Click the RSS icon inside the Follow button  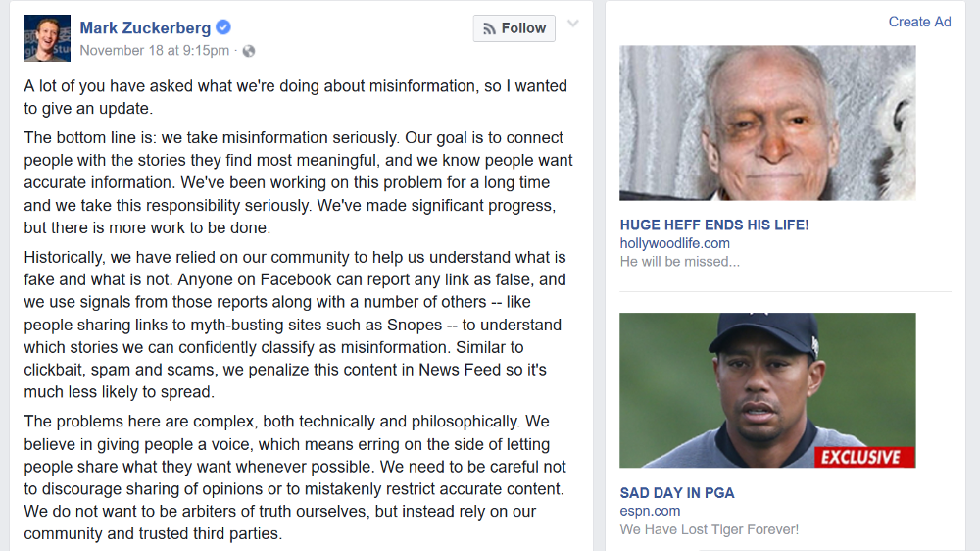pyautogui.click(x=489, y=28)
